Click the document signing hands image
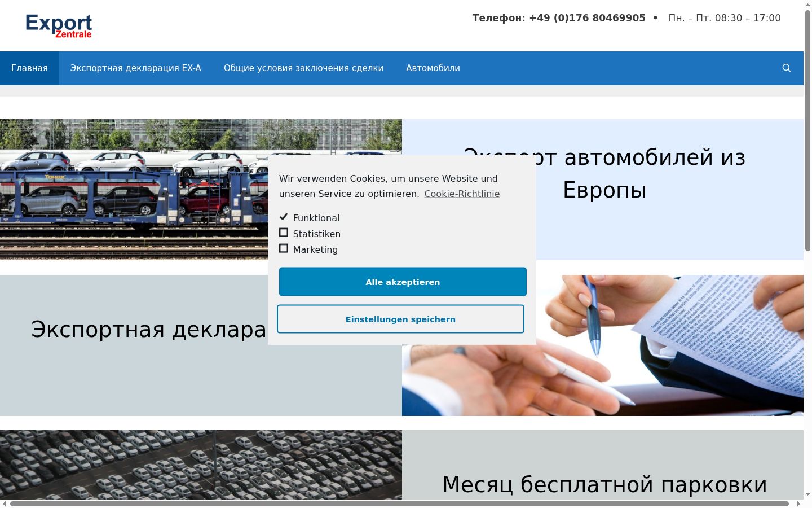 (603, 345)
